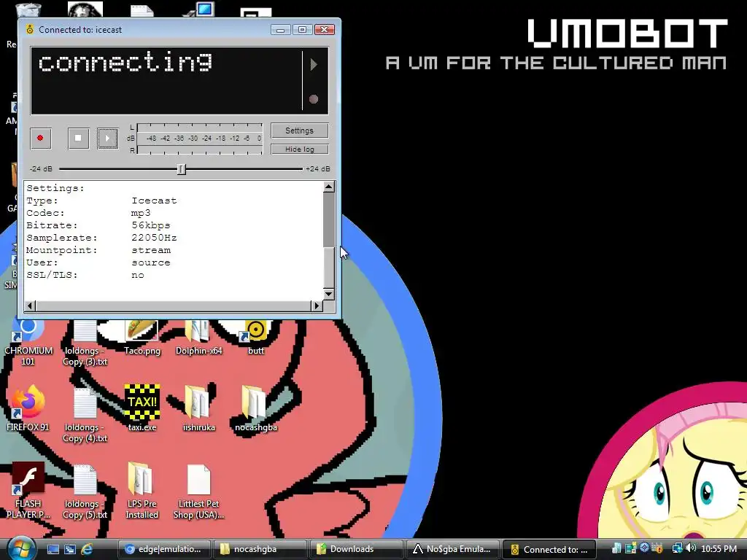The image size is (747, 560).
Task: Adjust the gain slider handle
Action: [x=181, y=169]
